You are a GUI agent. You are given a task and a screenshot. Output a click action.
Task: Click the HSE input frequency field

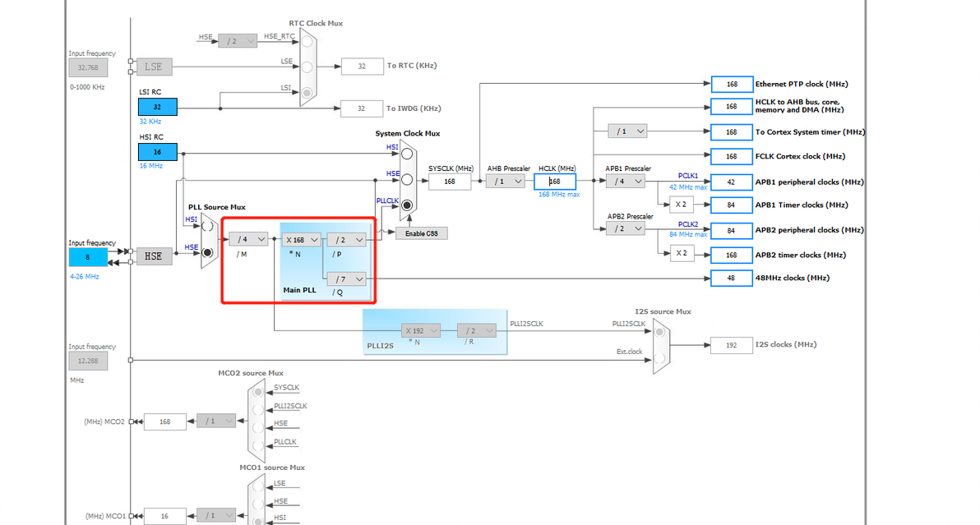pyautogui.click(x=88, y=257)
